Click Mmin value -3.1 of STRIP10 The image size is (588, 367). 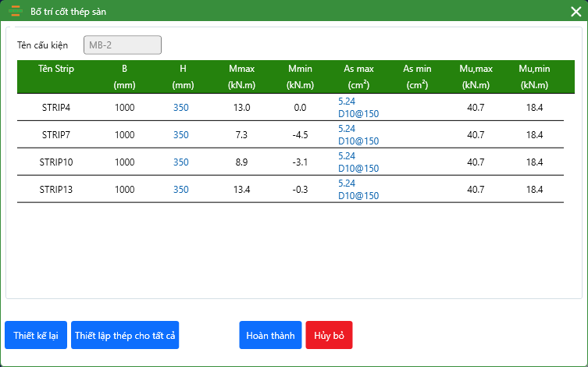[x=300, y=162]
